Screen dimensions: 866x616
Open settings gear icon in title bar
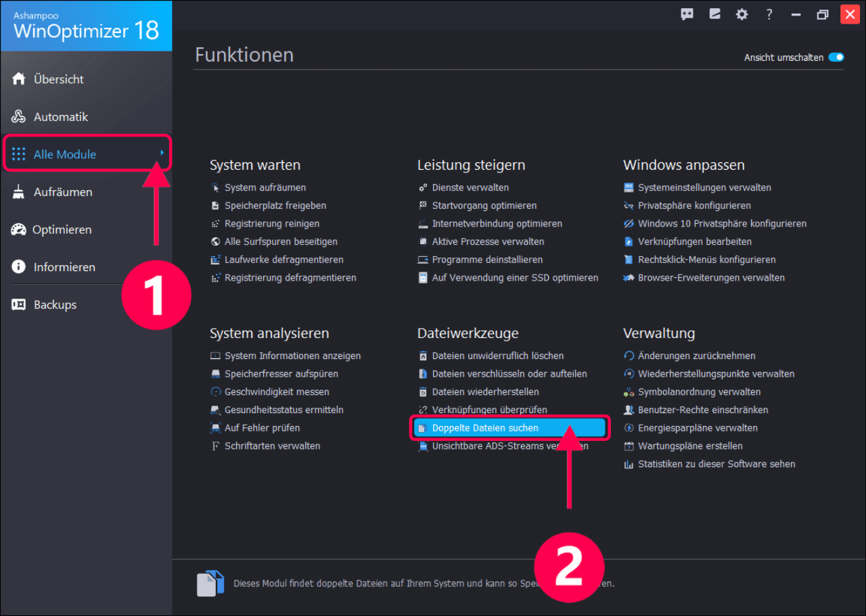pos(742,14)
